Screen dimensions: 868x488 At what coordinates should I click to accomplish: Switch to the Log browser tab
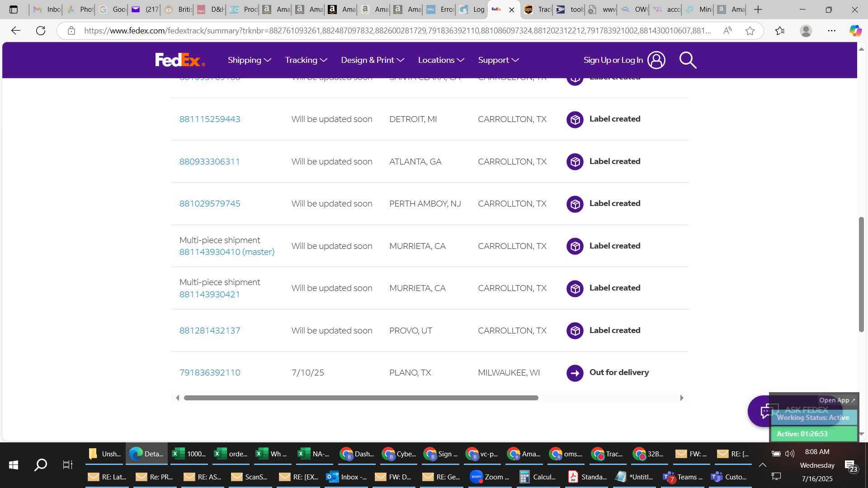pyautogui.click(x=471, y=9)
